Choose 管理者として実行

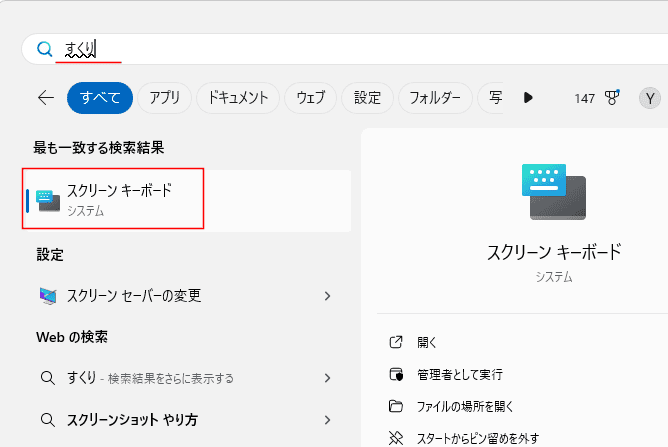[x=460, y=375]
